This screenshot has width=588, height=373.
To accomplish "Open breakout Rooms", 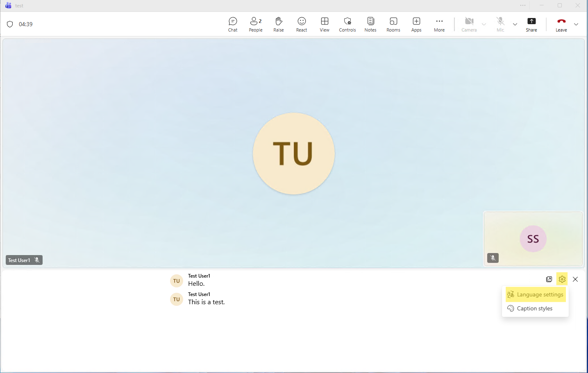I will click(x=393, y=24).
